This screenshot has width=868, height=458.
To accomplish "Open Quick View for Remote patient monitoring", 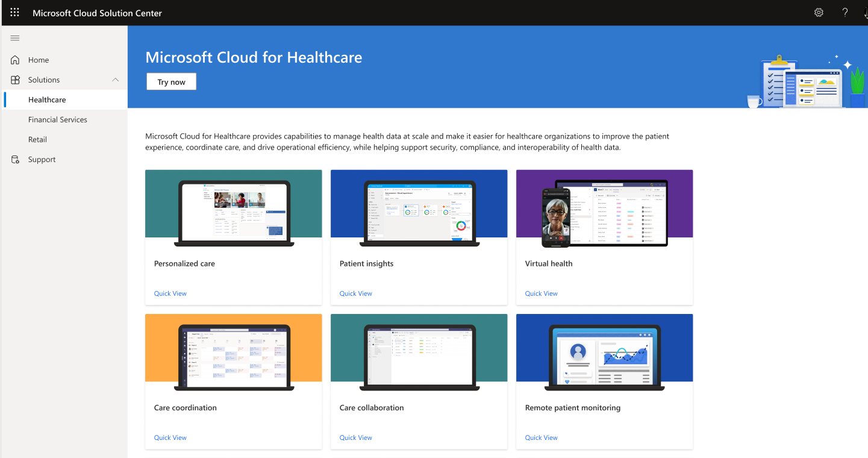I will 542,438.
